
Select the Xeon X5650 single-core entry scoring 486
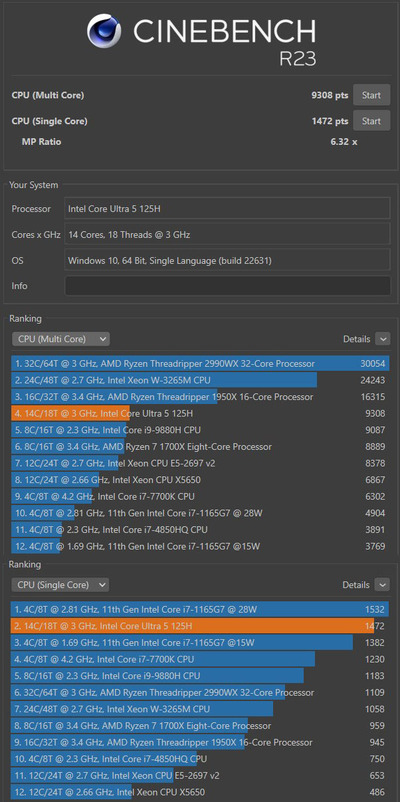pyautogui.click(x=200, y=792)
